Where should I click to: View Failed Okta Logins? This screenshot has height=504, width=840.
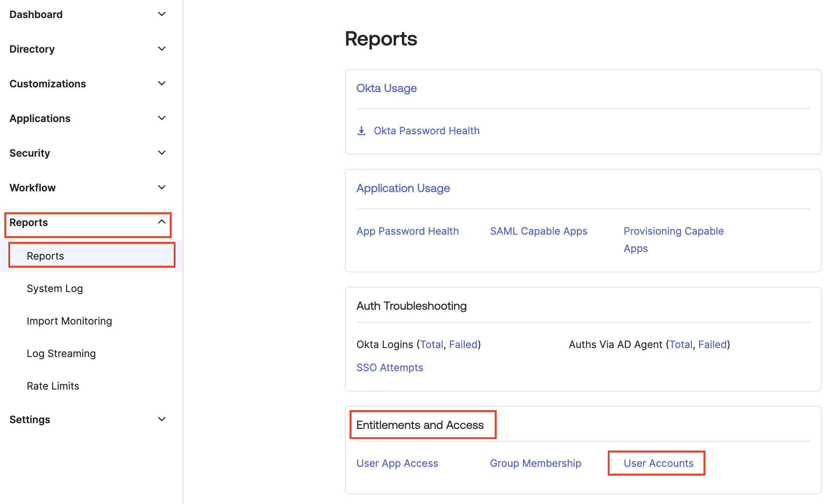(463, 344)
